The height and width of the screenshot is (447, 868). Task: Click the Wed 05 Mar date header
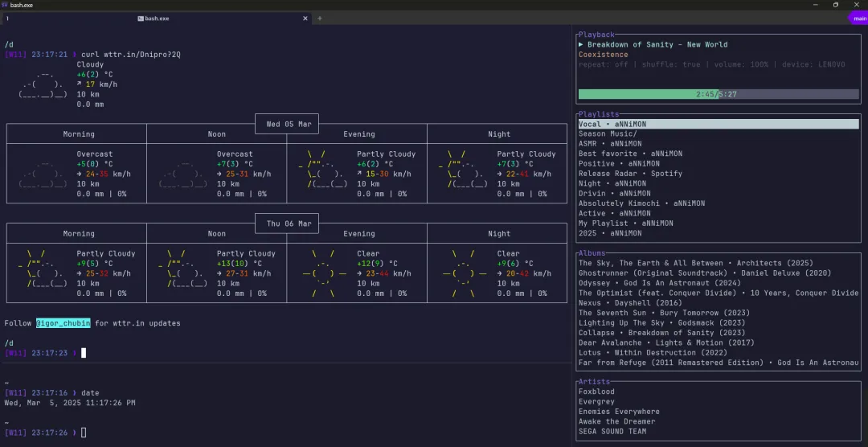coord(289,124)
